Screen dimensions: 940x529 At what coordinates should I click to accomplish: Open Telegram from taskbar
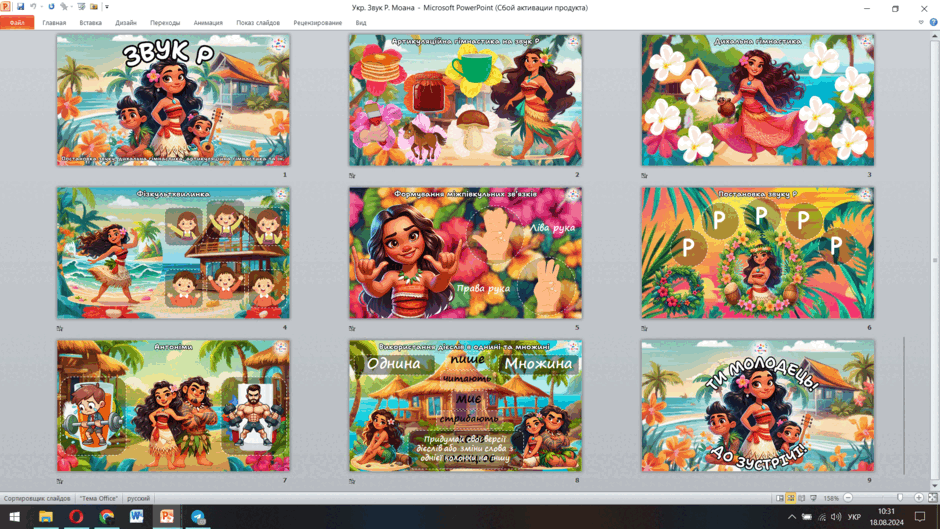198,516
